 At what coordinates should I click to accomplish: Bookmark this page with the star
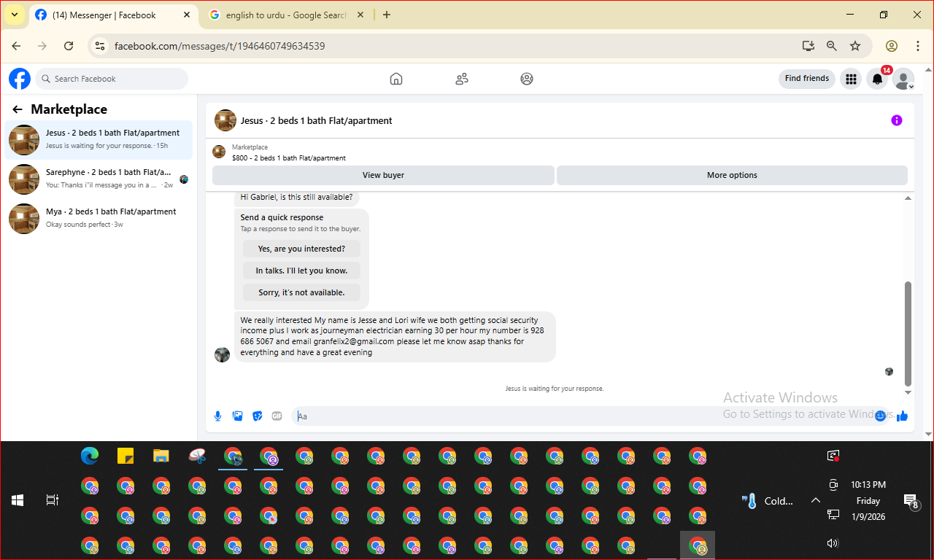click(x=855, y=46)
